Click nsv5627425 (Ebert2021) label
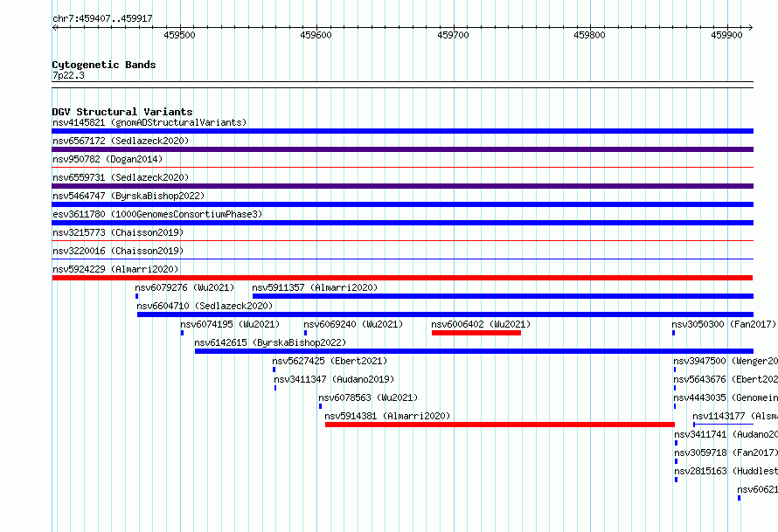778x532 pixels. coord(330,361)
